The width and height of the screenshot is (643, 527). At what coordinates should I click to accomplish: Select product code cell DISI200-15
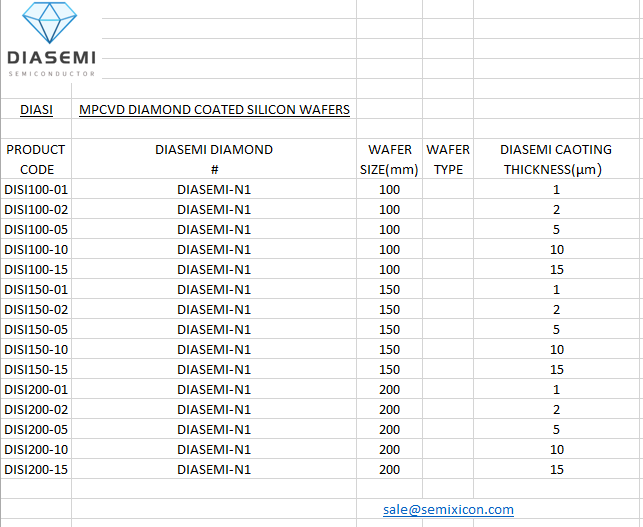click(x=36, y=469)
